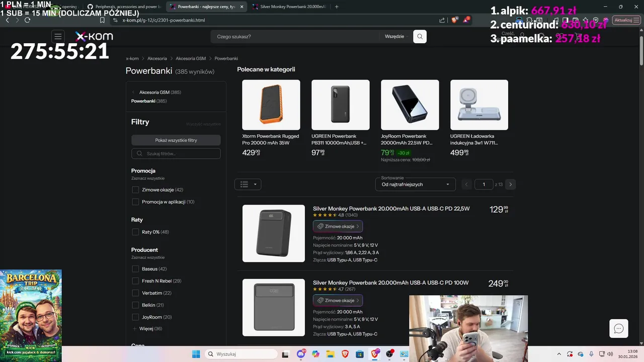This screenshot has height=362, width=644.
Task: Open Silver Monkey Powerbank 22,5W product title
Action: pyautogui.click(x=391, y=209)
